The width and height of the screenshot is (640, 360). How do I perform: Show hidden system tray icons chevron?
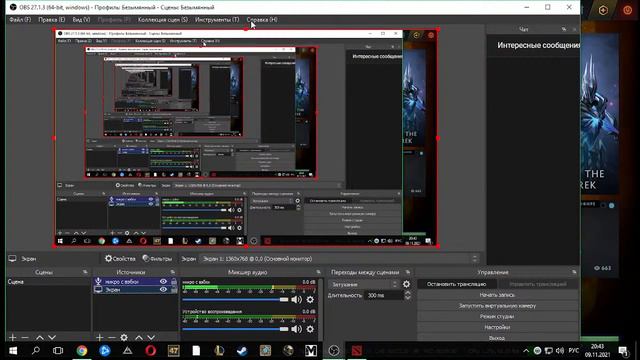526,351
